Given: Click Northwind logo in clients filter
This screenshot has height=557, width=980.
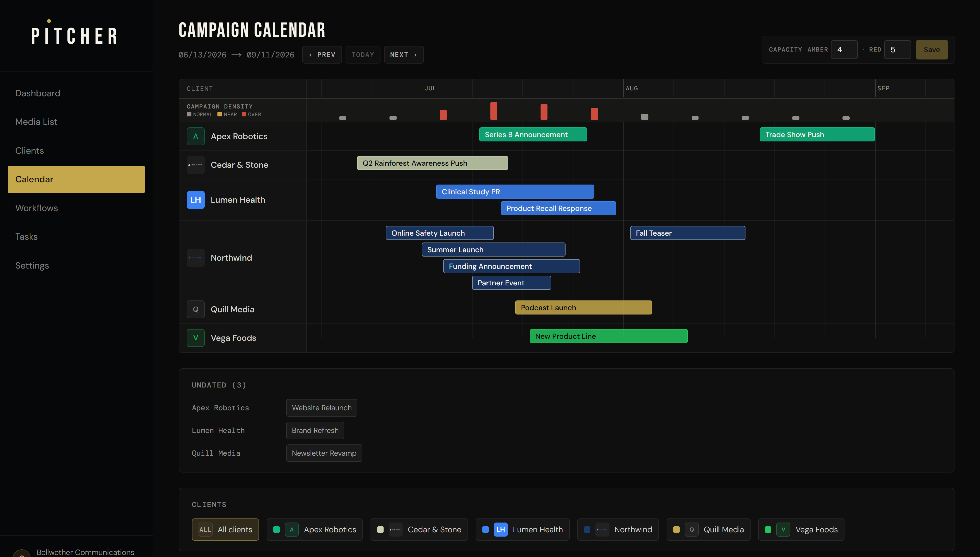Looking at the screenshot, I should click(x=602, y=529).
